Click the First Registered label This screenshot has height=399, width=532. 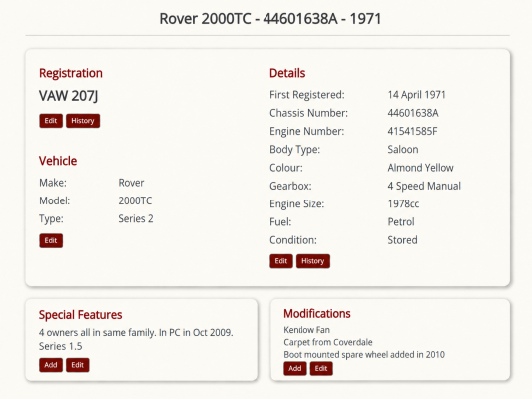click(x=307, y=95)
